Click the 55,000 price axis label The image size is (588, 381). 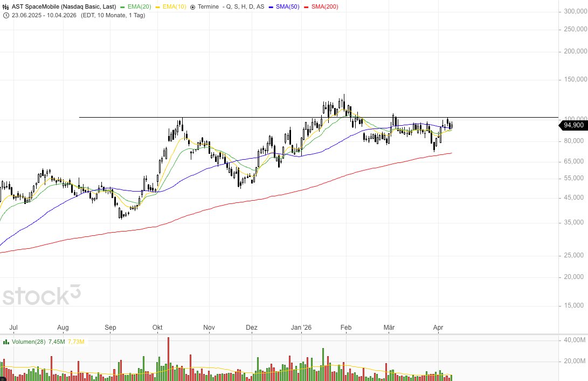click(574, 178)
